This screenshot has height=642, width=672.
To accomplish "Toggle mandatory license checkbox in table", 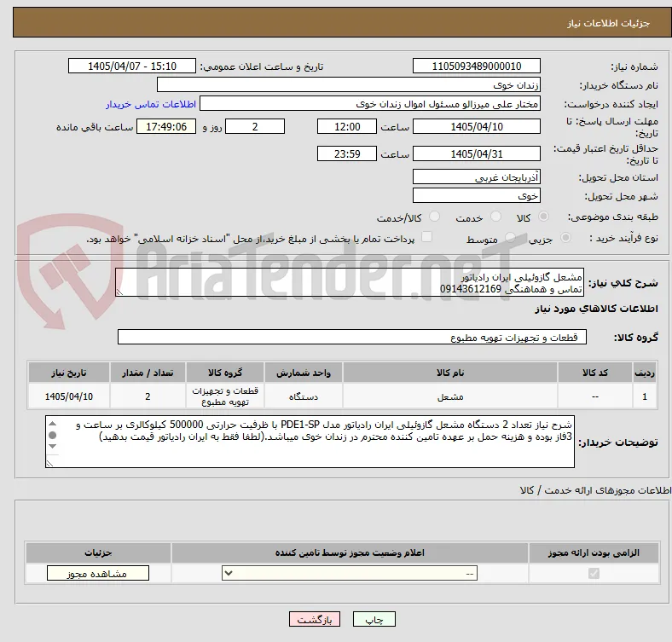I will tap(594, 573).
